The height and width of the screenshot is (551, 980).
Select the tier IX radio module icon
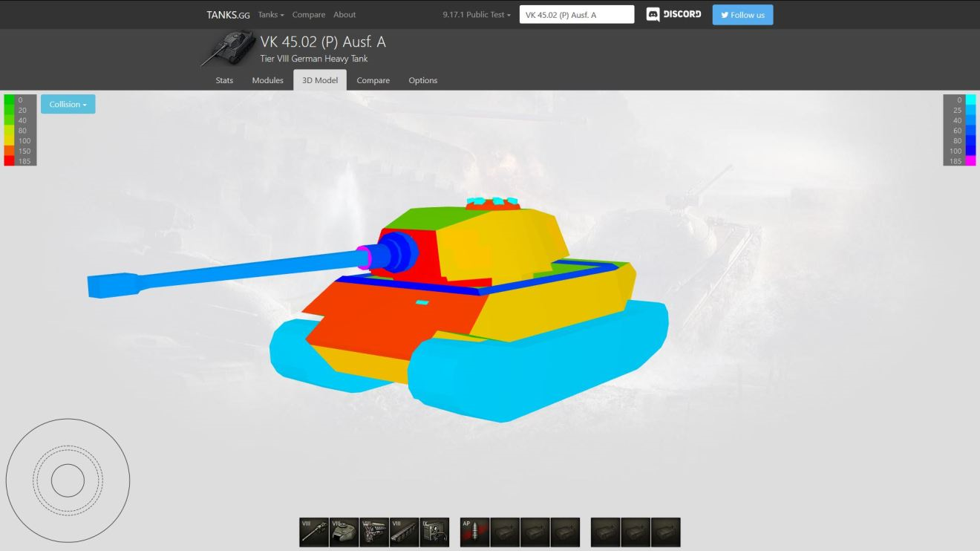tap(435, 532)
